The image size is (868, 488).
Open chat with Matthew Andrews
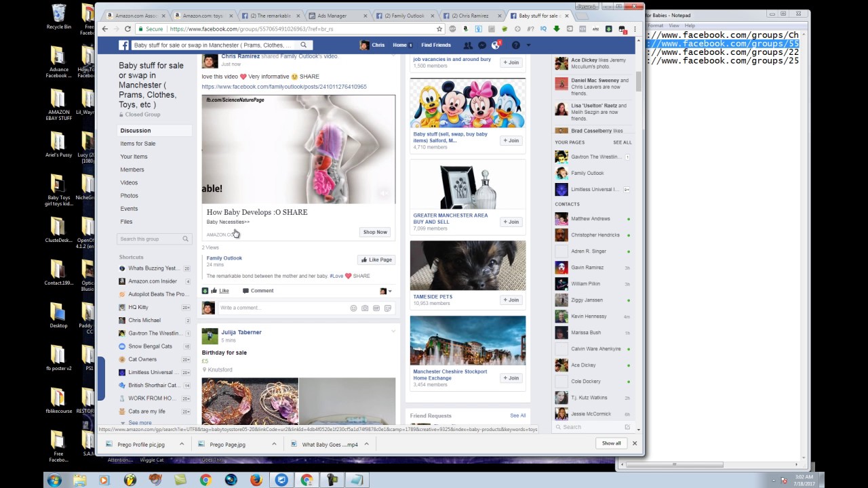(x=590, y=219)
